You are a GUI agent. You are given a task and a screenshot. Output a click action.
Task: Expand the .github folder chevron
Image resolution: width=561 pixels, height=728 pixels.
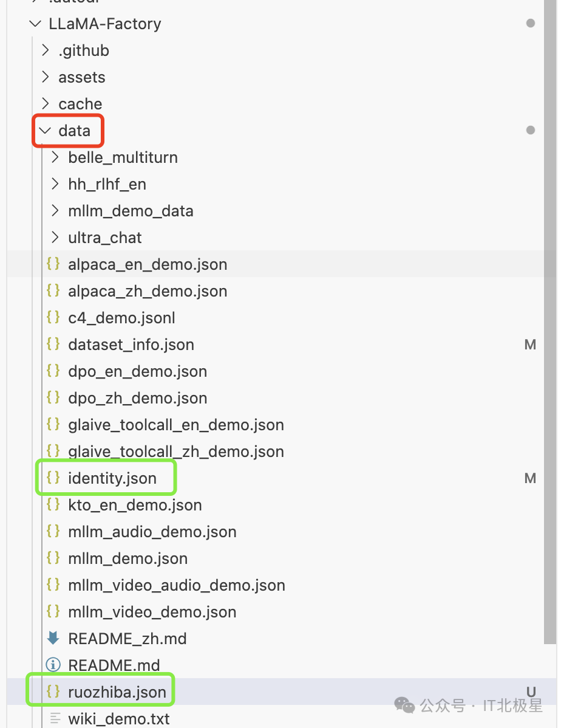coord(45,50)
